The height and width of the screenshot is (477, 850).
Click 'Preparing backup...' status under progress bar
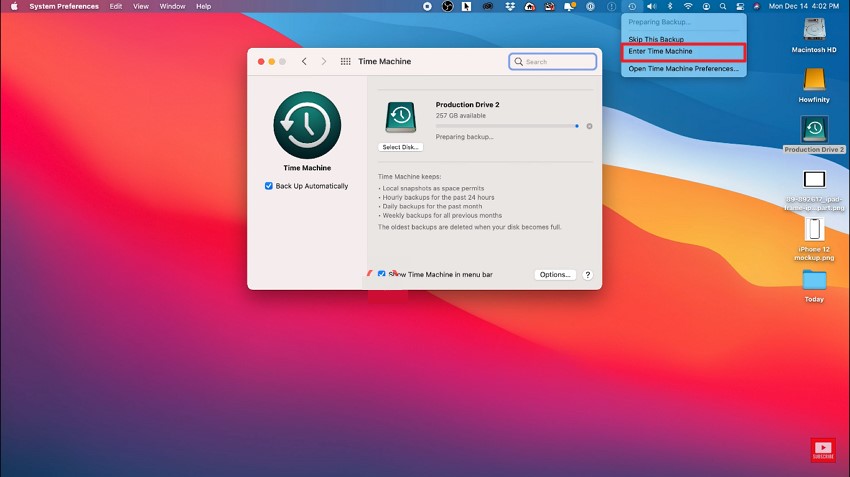click(465, 137)
